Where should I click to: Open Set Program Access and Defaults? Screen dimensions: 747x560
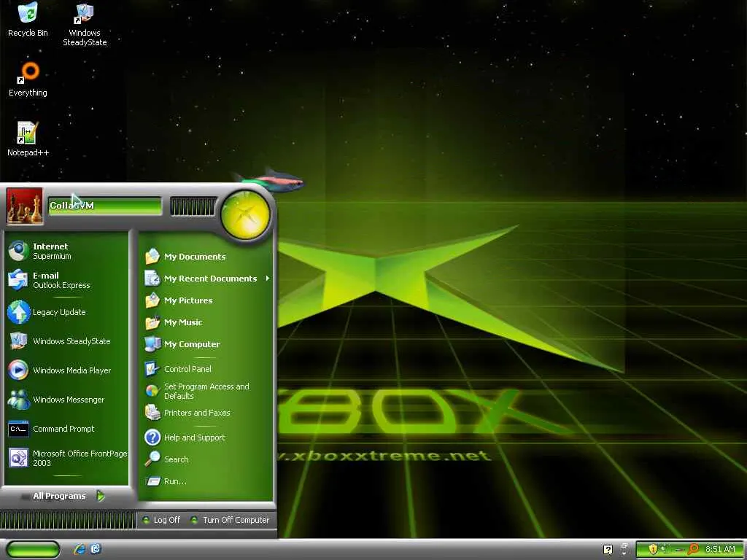[x=207, y=391]
